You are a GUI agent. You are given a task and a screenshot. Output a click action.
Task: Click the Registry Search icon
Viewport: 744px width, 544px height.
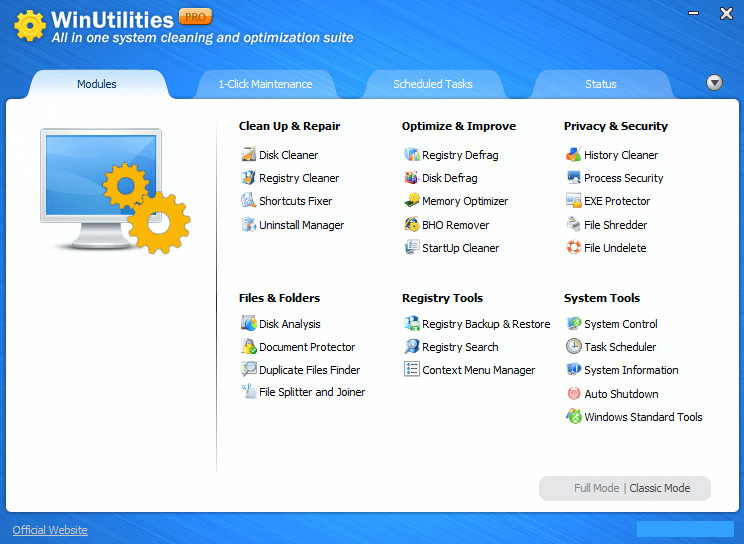point(412,347)
